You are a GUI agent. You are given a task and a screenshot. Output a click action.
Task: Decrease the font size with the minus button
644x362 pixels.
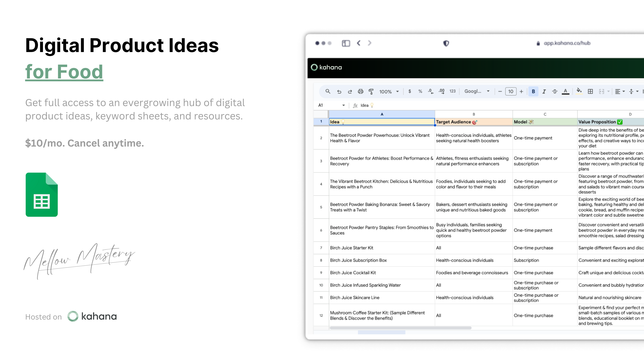point(500,92)
